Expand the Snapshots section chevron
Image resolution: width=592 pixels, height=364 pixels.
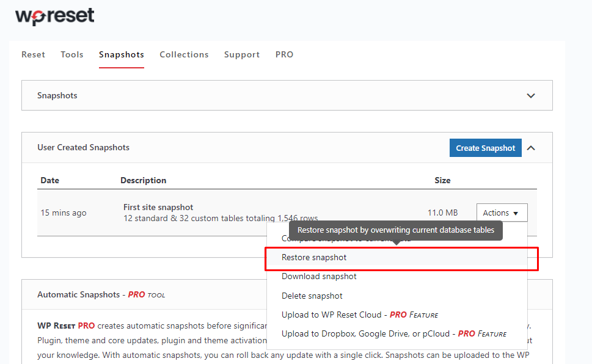click(x=531, y=95)
